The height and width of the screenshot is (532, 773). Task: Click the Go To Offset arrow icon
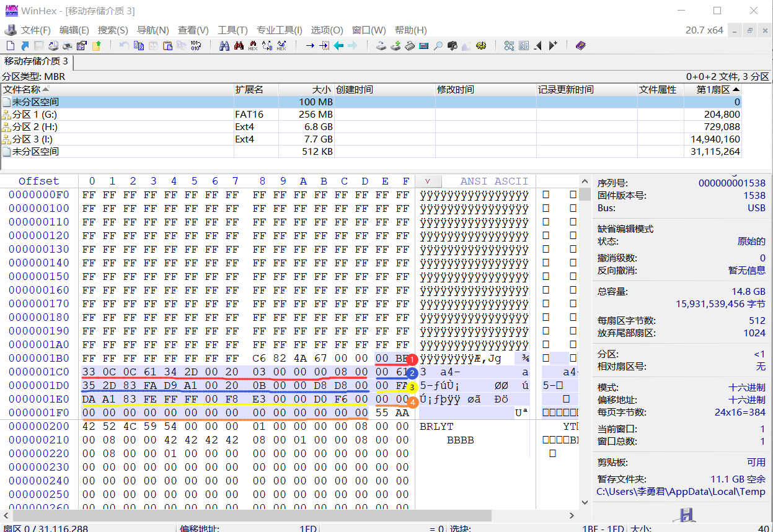pos(310,46)
